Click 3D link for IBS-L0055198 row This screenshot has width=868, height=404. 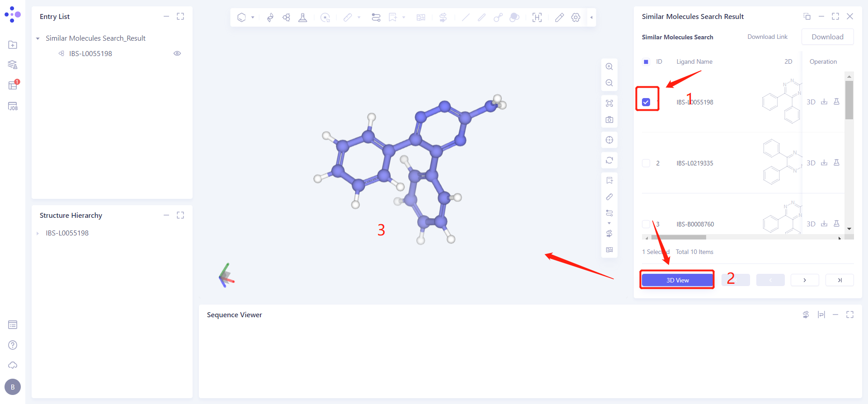click(x=811, y=102)
